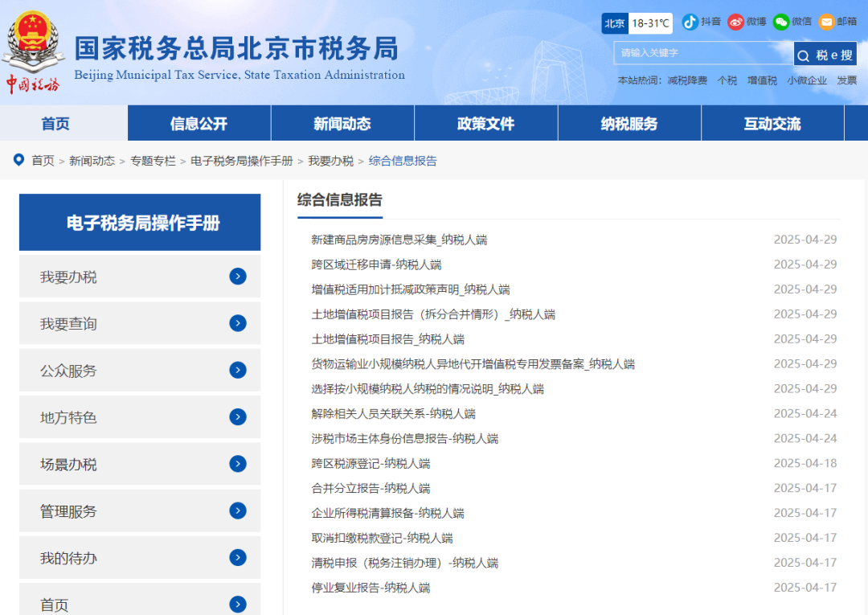Open the 政策文件 navigation tab
The height and width of the screenshot is (615, 868).
coord(486,124)
